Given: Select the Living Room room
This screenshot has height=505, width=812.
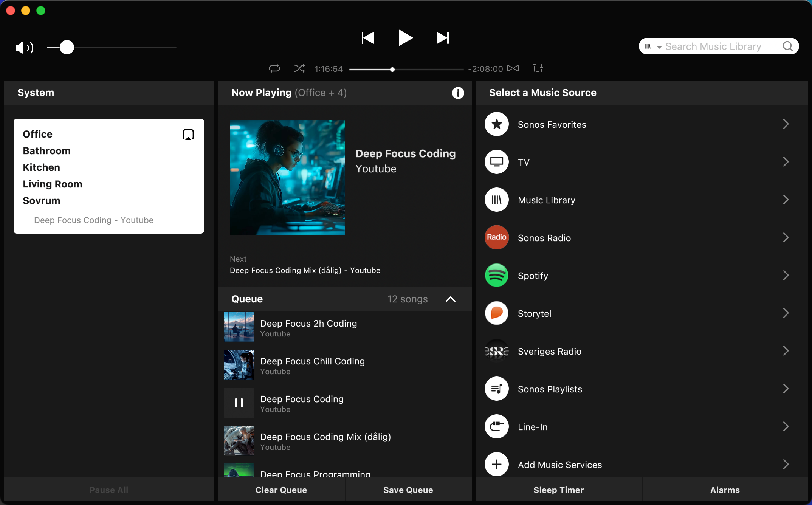Looking at the screenshot, I should (53, 184).
